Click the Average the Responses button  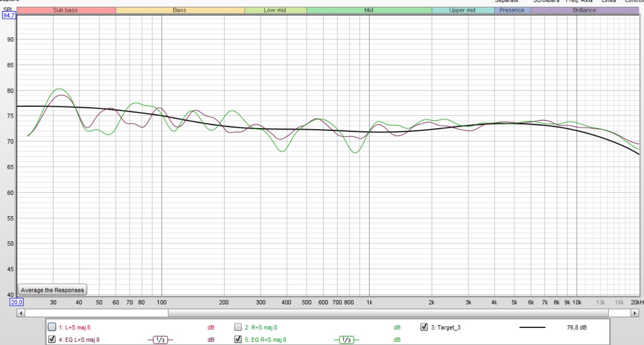[52, 290]
